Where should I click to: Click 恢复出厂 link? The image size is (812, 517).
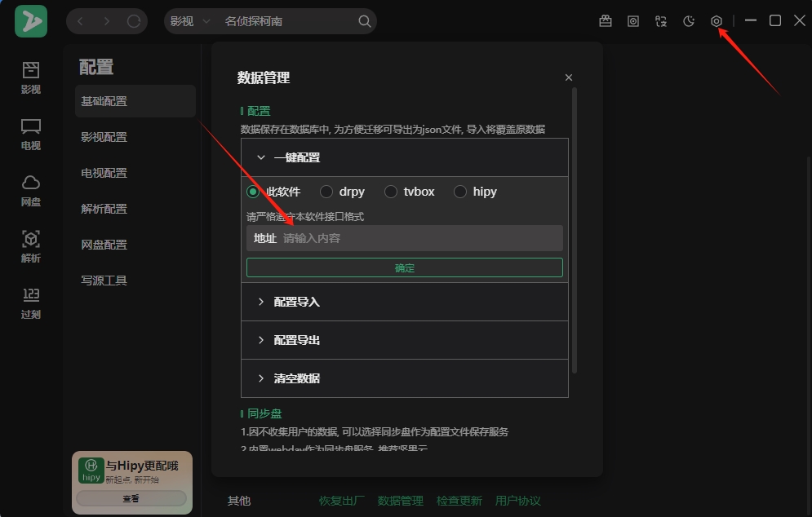tap(342, 501)
